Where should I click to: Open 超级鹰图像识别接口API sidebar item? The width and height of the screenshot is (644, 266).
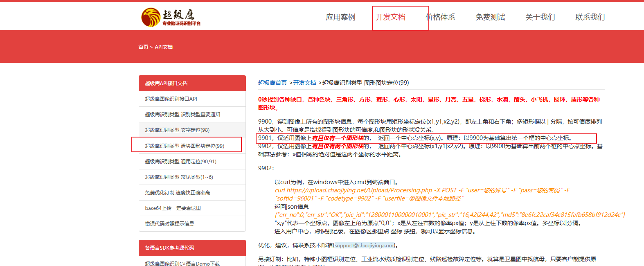coord(192,99)
